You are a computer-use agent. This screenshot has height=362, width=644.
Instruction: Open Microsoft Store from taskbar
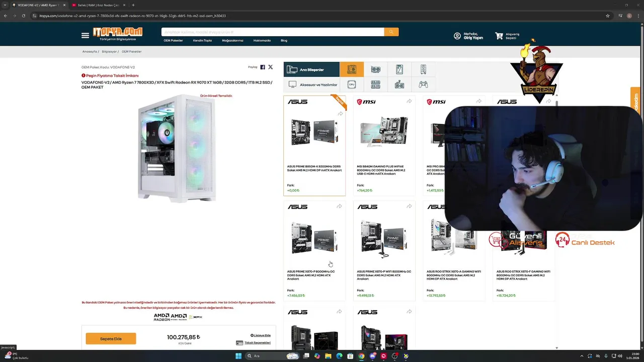pos(350,356)
